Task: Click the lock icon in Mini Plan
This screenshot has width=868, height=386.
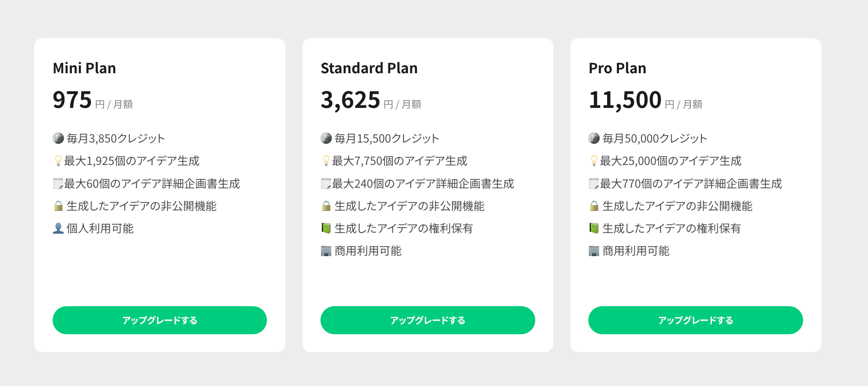Action: [x=58, y=206]
